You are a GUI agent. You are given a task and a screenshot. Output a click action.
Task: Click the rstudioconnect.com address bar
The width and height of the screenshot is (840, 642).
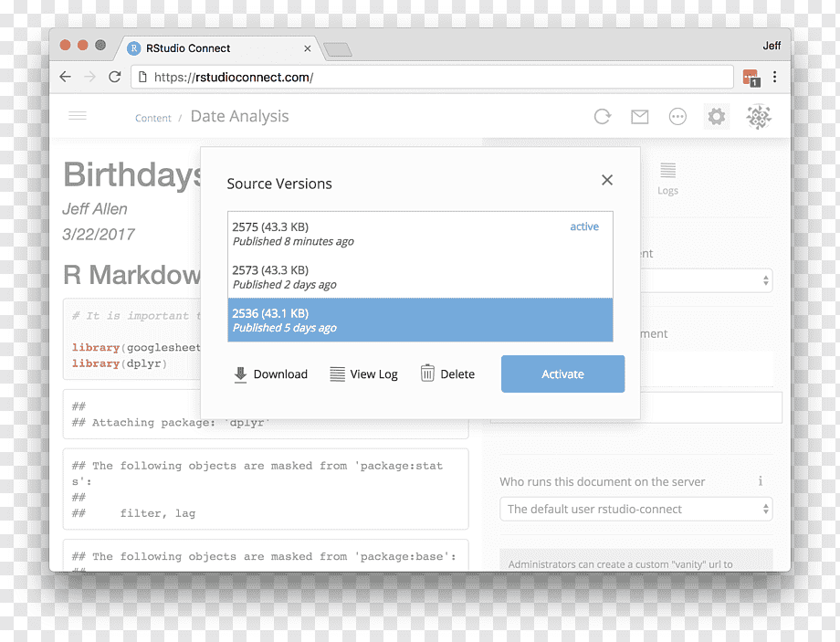click(432, 78)
